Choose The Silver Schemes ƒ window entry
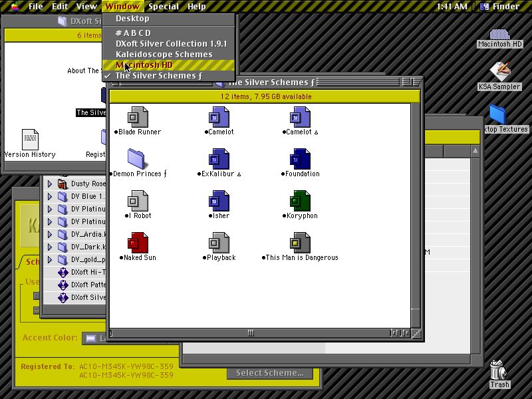Screen dimensions: 532x399 coord(168,76)
